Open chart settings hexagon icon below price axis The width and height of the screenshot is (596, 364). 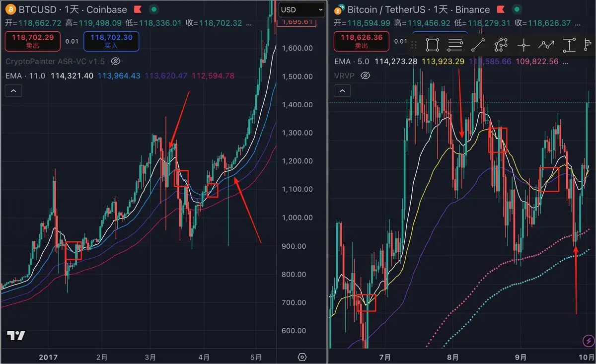click(302, 357)
